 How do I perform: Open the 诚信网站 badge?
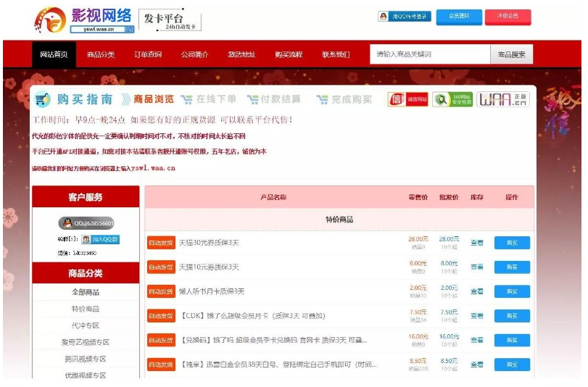(x=407, y=99)
